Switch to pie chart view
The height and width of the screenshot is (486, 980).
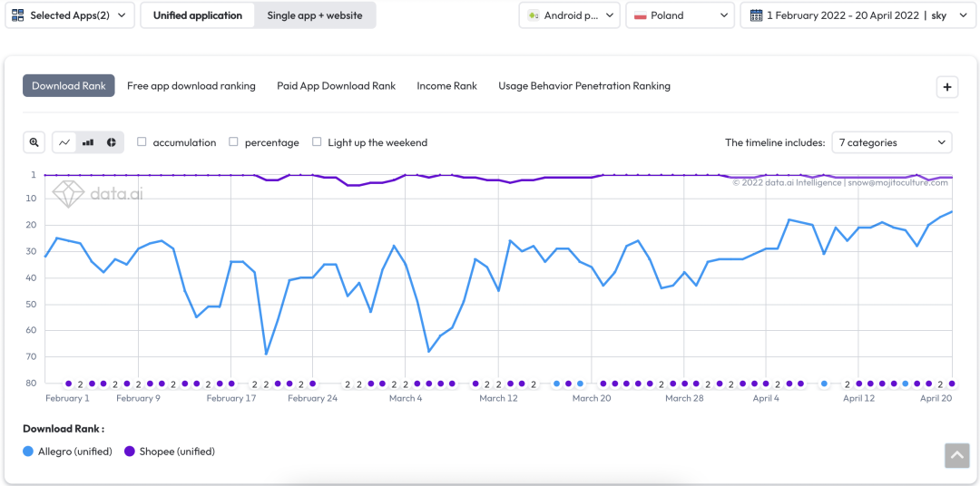tap(112, 142)
